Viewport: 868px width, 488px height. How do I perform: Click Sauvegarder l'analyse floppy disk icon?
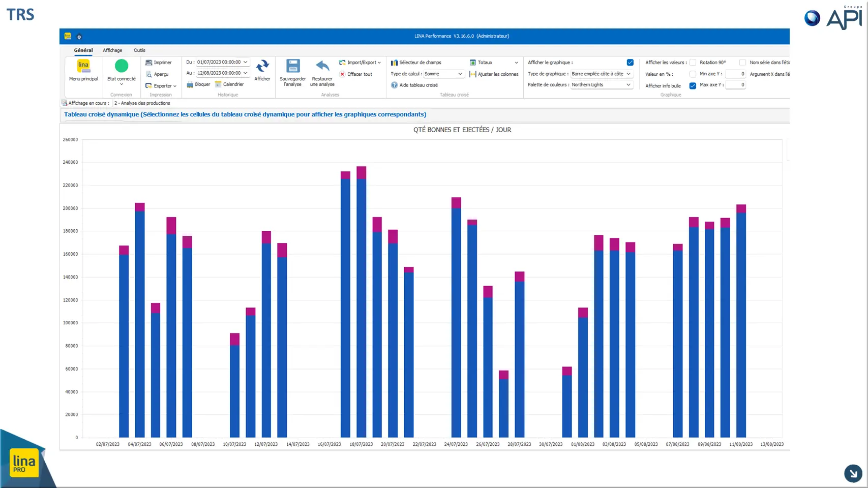(293, 66)
